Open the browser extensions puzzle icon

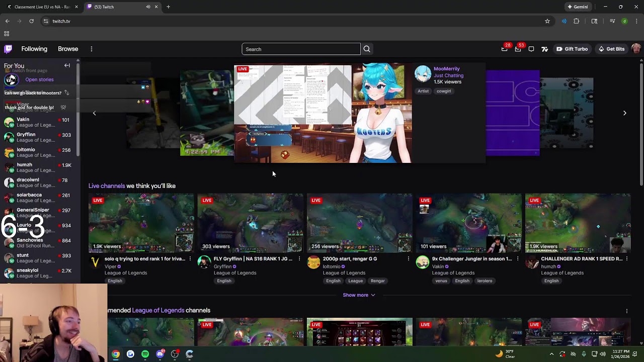click(577, 21)
